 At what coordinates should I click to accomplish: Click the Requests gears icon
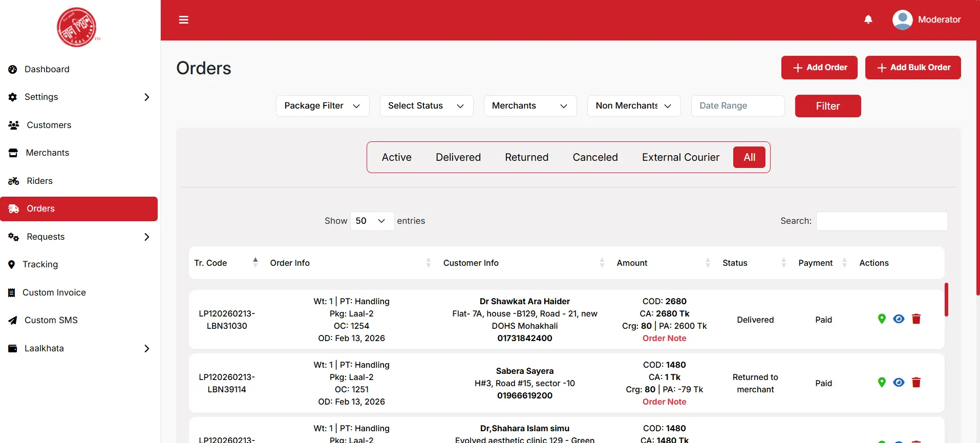pos(14,237)
